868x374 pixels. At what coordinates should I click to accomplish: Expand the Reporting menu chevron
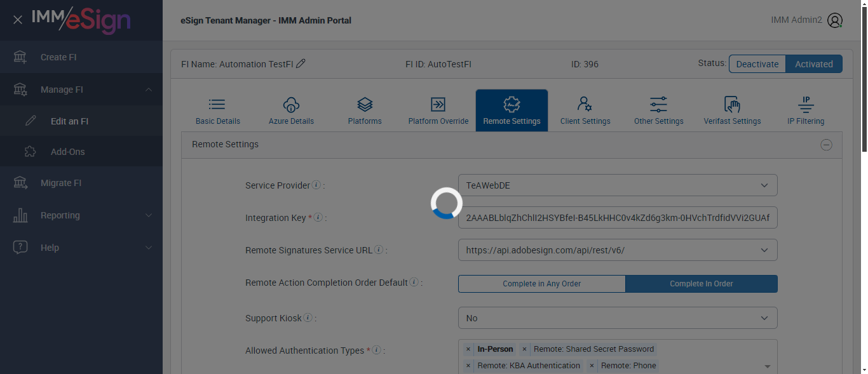pyautogui.click(x=149, y=215)
